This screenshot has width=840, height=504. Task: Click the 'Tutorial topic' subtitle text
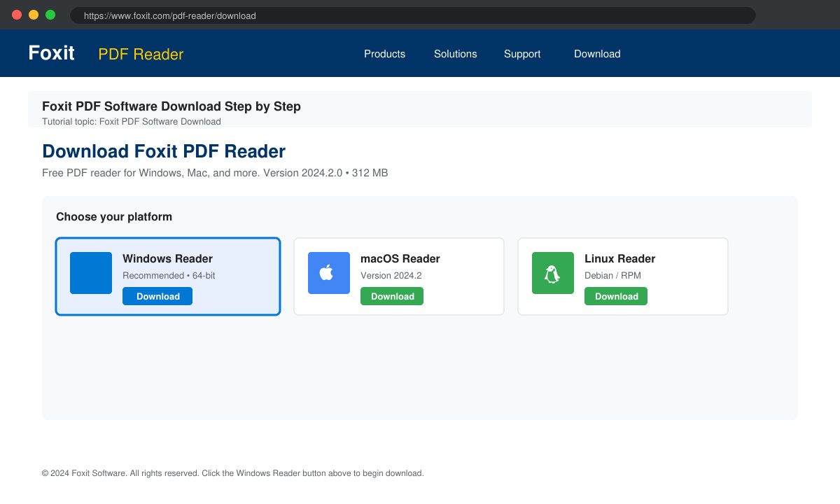[x=132, y=122]
